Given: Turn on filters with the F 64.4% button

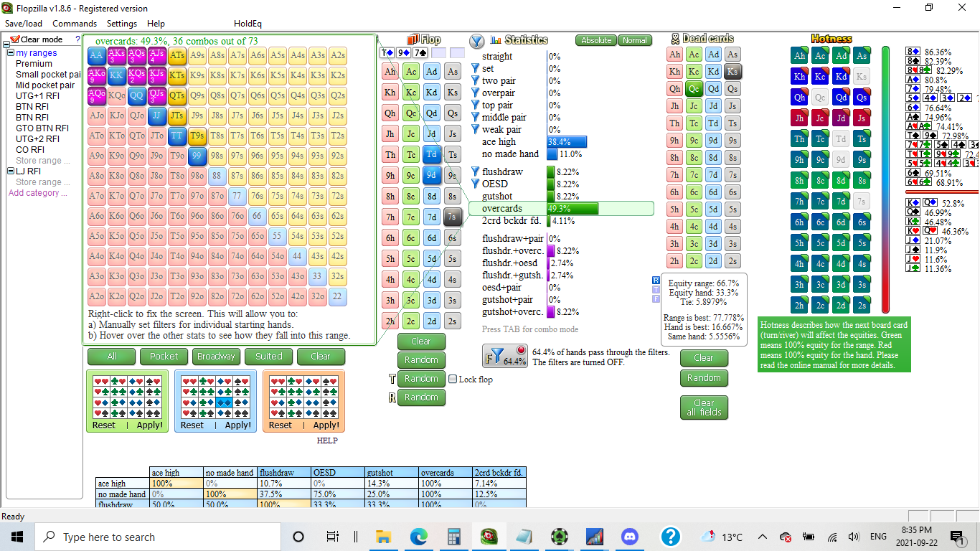Looking at the screenshot, I should pyautogui.click(x=506, y=356).
